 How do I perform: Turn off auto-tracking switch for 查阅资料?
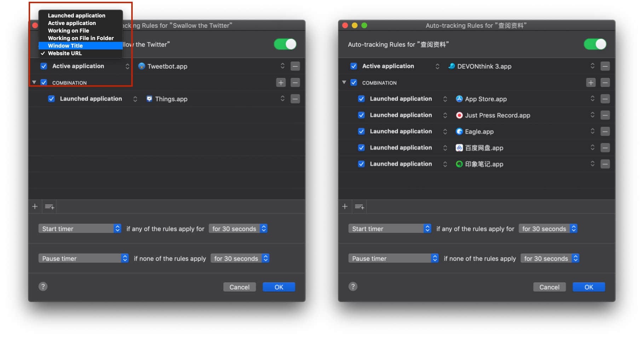[x=595, y=44]
